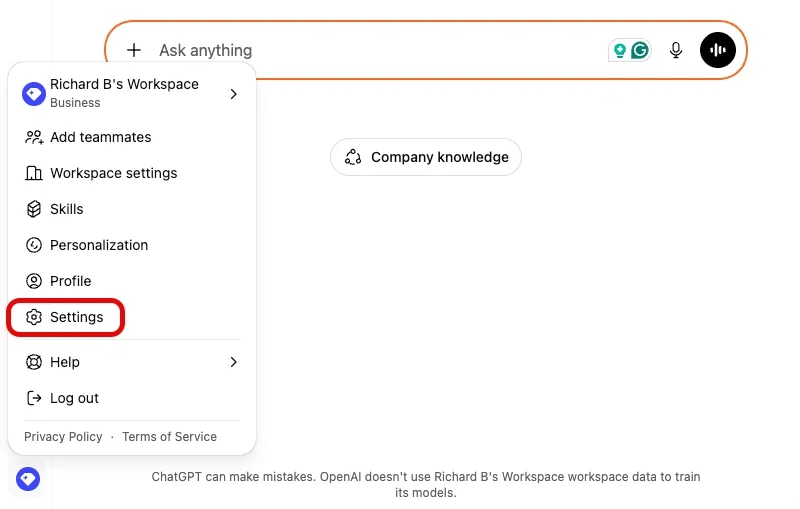The image size is (800, 509).
Task: Expand the Help submenu arrow
Action: (x=234, y=362)
